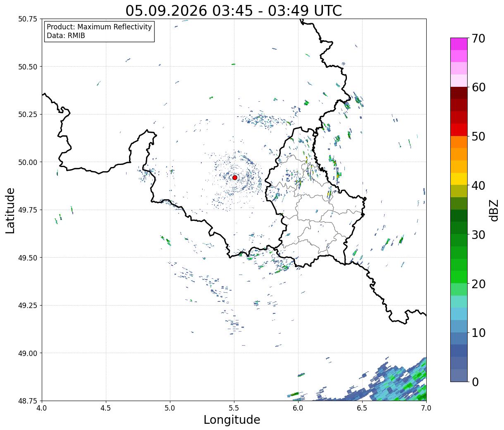The image size is (504, 430).
Task: Click the 4.0 longitude tick label
Action: point(42,408)
